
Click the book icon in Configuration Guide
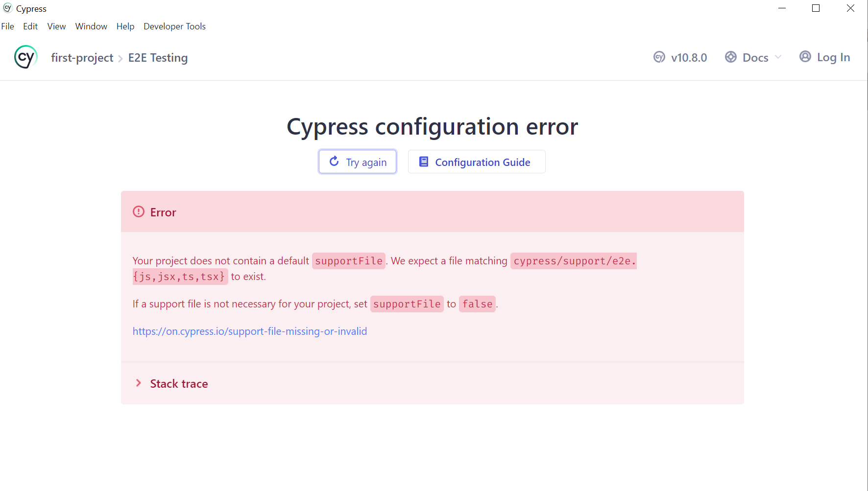[424, 162]
